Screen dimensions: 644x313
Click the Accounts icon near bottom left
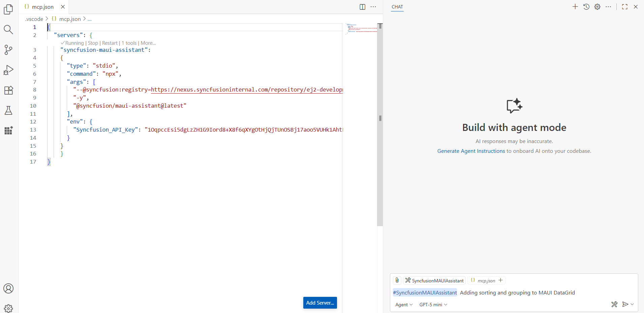[8, 288]
